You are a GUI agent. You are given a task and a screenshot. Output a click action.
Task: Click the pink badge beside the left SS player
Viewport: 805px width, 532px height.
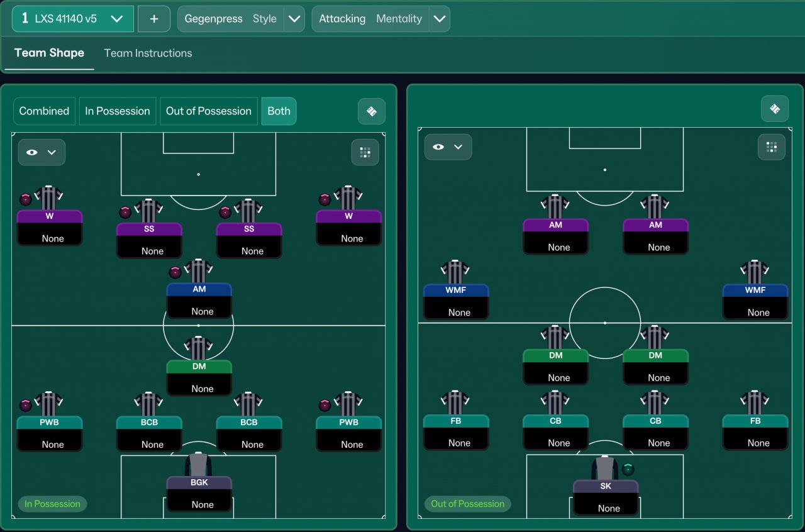pos(125,213)
